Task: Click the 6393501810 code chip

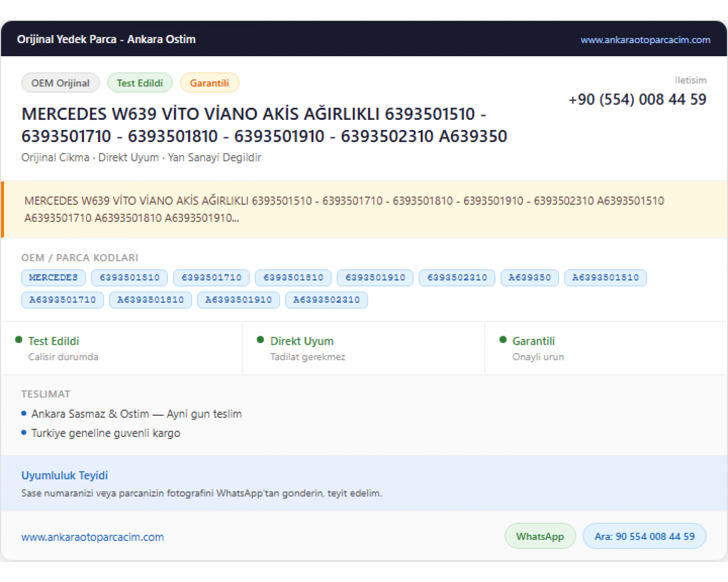Action: click(293, 277)
